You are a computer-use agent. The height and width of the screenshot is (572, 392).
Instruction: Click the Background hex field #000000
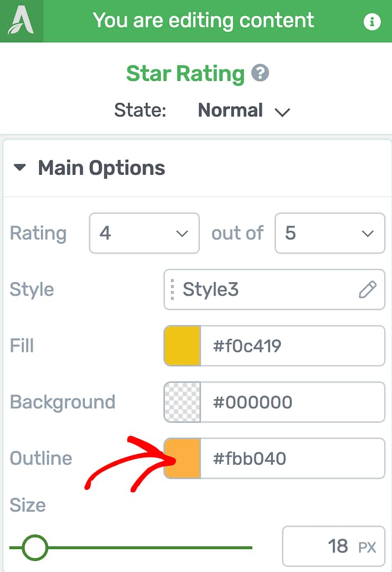coord(293,402)
